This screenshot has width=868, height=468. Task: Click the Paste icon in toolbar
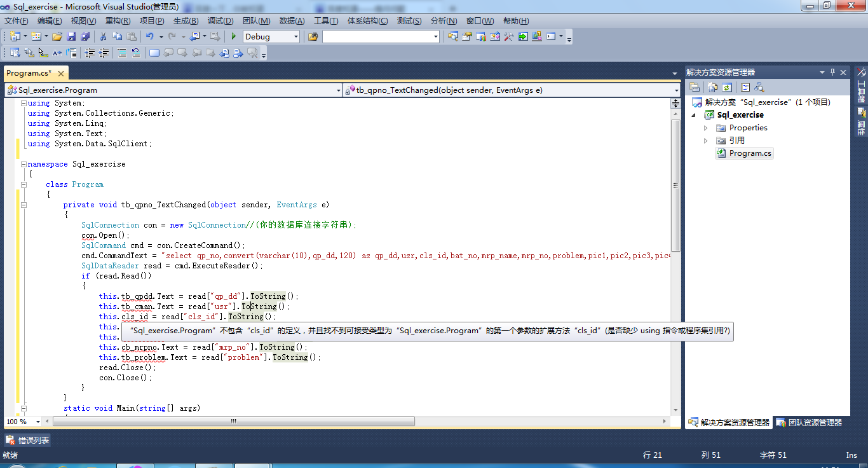pos(132,36)
